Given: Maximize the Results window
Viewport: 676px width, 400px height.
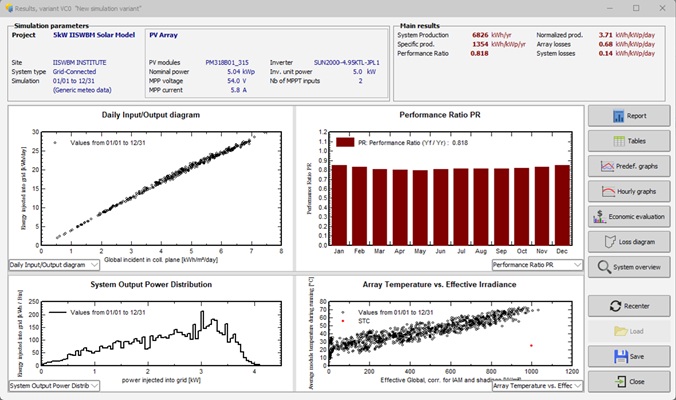Looking at the screenshot, I should [636, 8].
